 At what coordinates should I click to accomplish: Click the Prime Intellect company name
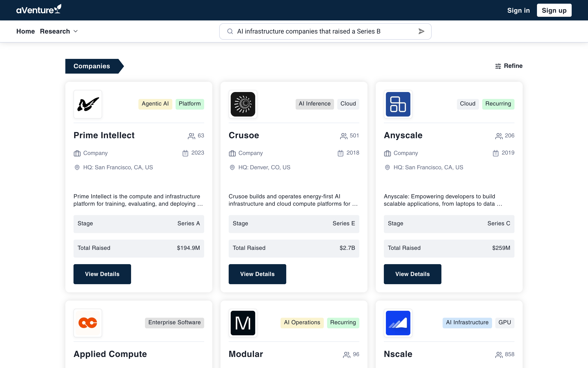pyautogui.click(x=104, y=136)
